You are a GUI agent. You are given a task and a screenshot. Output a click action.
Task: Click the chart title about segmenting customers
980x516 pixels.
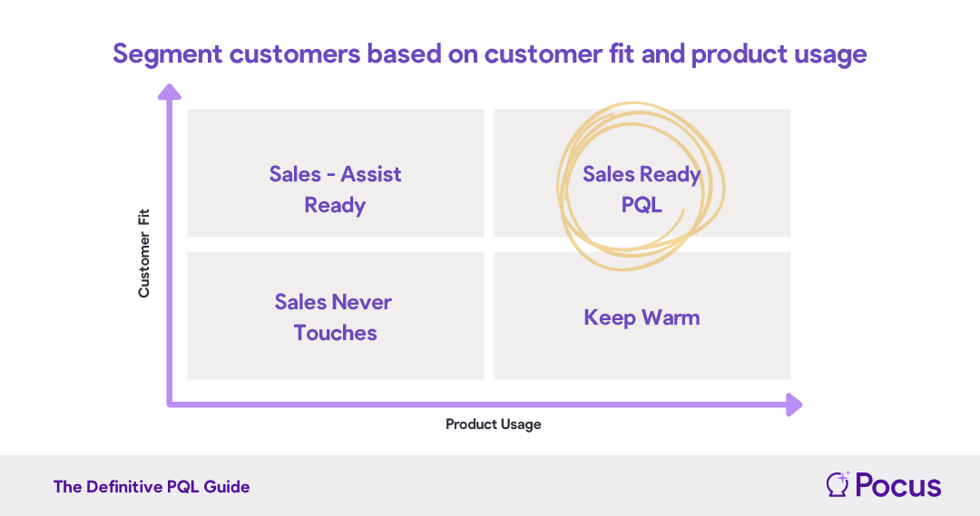489,54
